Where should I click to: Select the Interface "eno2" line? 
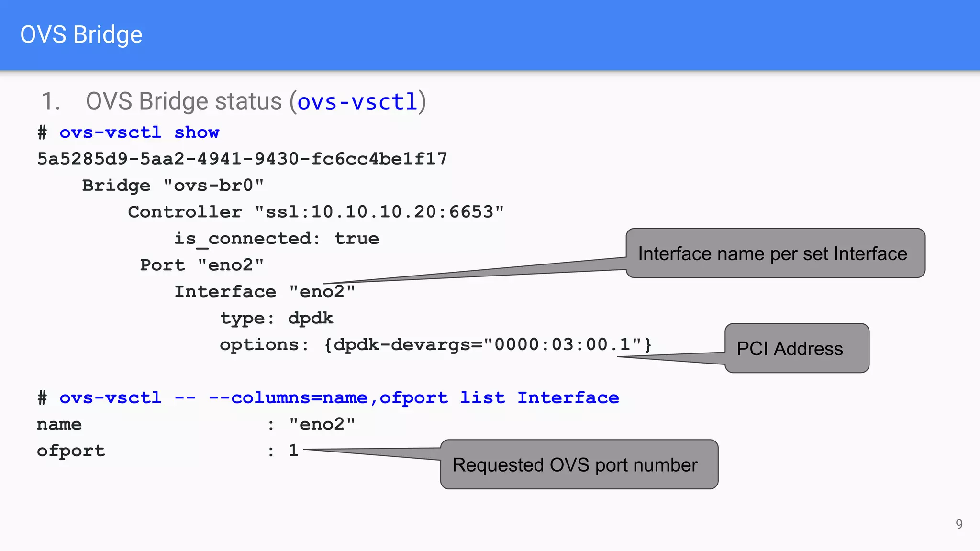(x=265, y=292)
